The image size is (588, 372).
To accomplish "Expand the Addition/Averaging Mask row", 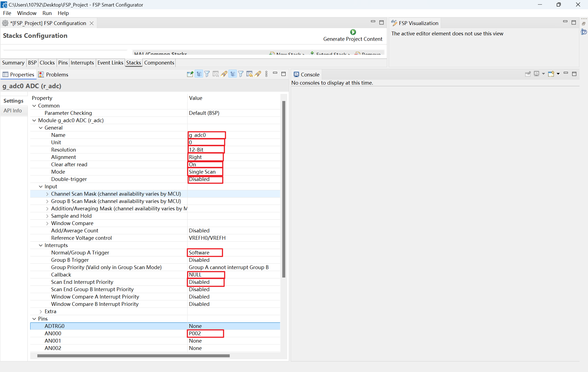I will coord(47,208).
